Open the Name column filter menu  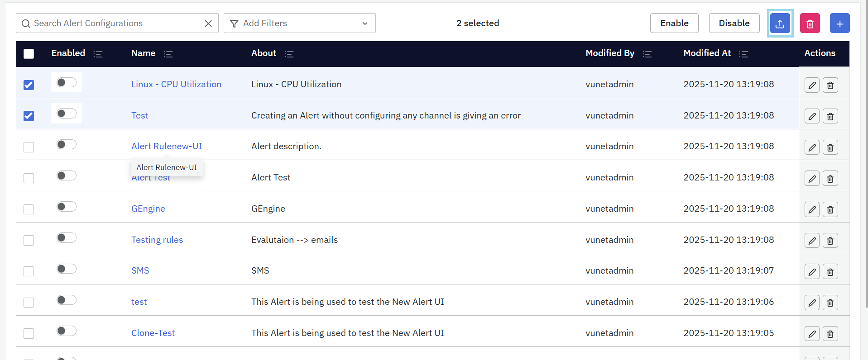tap(168, 54)
